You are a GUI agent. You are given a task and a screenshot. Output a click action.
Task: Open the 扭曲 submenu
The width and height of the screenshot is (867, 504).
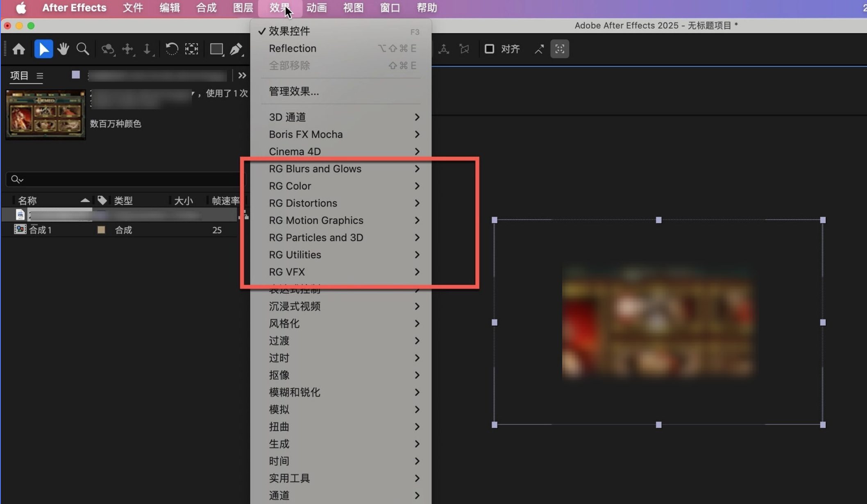[340, 427]
